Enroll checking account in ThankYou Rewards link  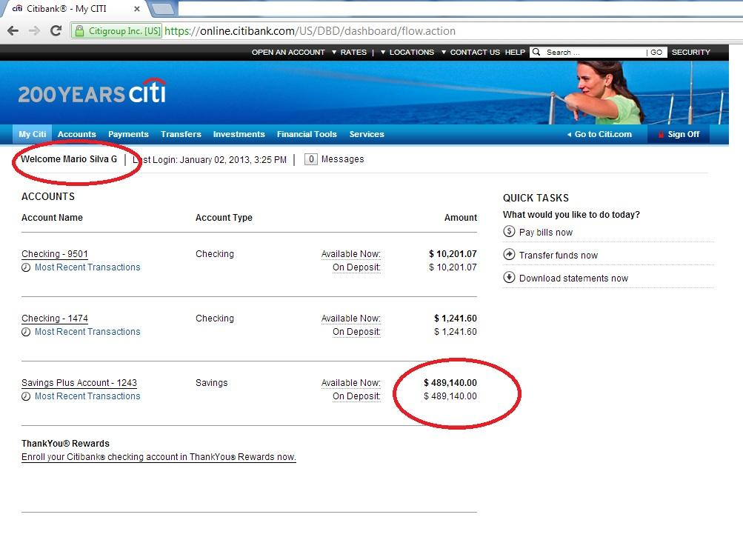(159, 457)
